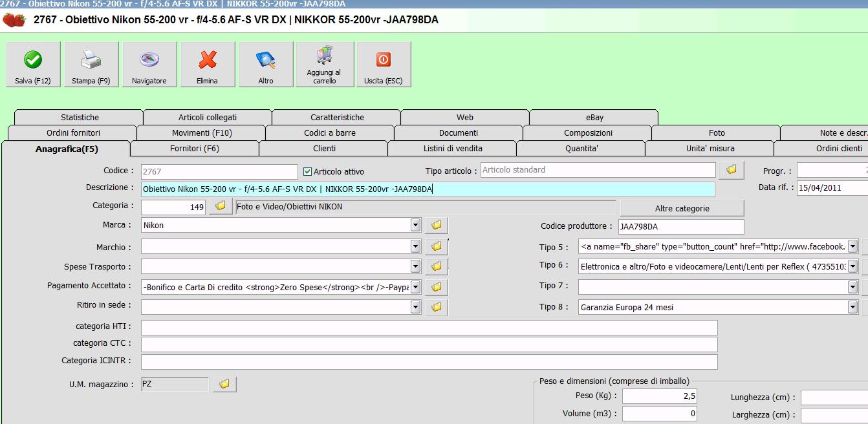Expand the Spese Trasporto dropdown
Screen dimensions: 868x424
click(x=415, y=266)
